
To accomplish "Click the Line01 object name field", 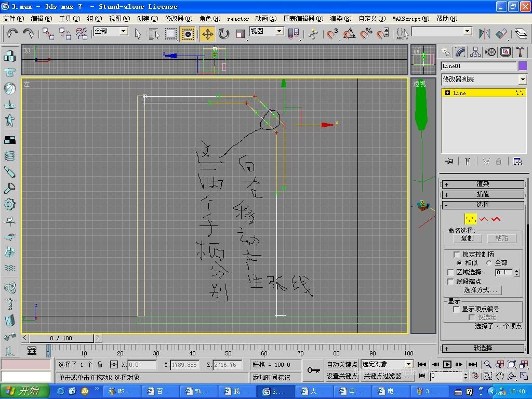I will (478, 66).
